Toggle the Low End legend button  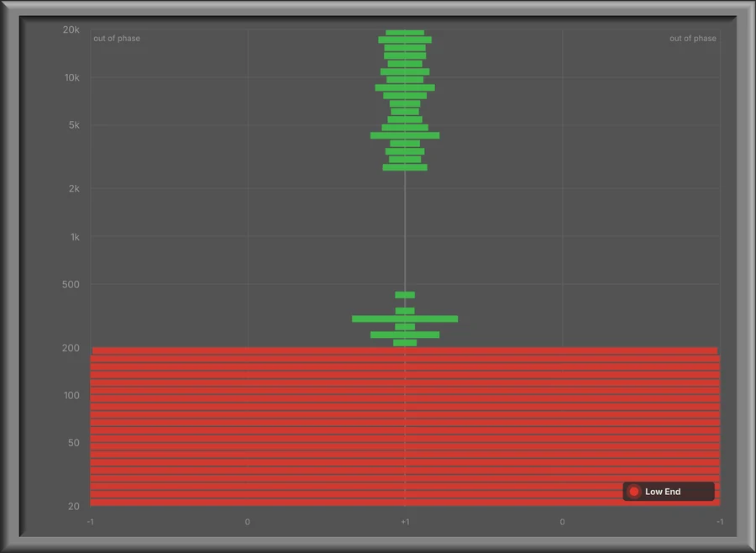click(x=669, y=492)
